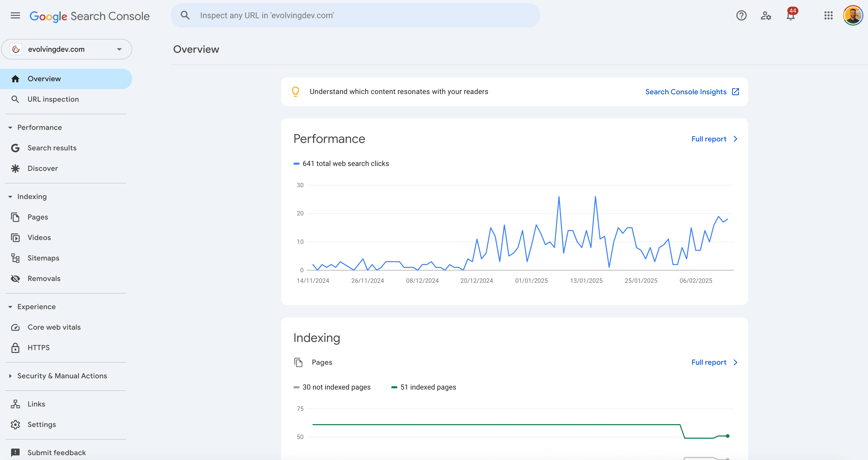Click the 30 not indexed pages label
This screenshot has width=868, height=460.
pyautogui.click(x=336, y=387)
